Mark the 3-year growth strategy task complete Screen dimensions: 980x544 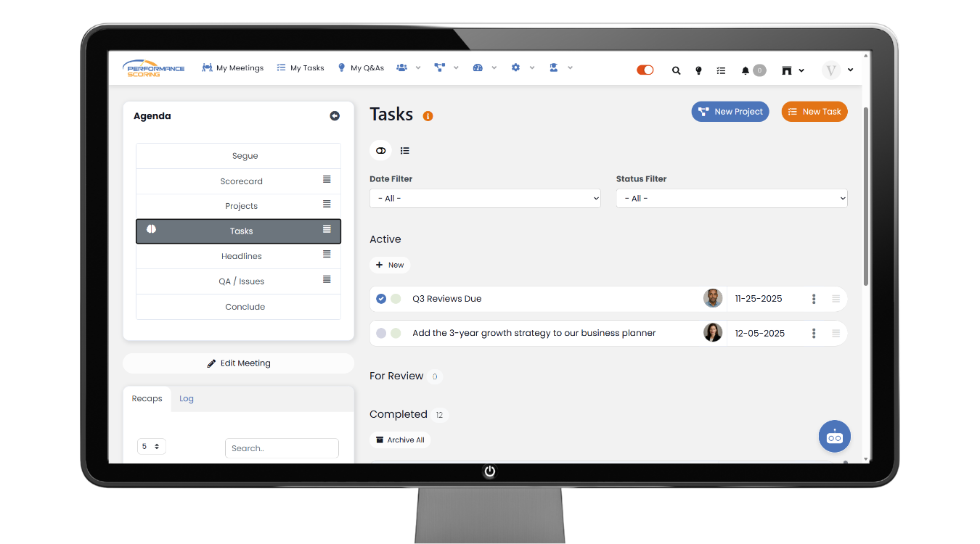pyautogui.click(x=381, y=334)
